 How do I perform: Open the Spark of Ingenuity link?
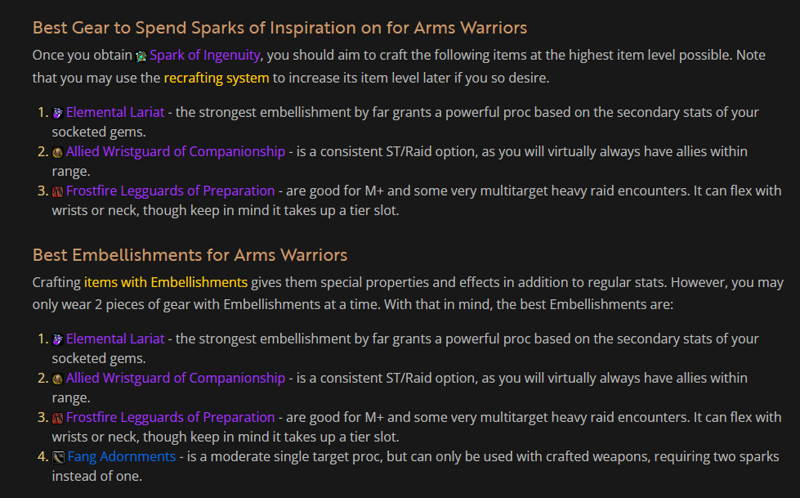click(205, 55)
